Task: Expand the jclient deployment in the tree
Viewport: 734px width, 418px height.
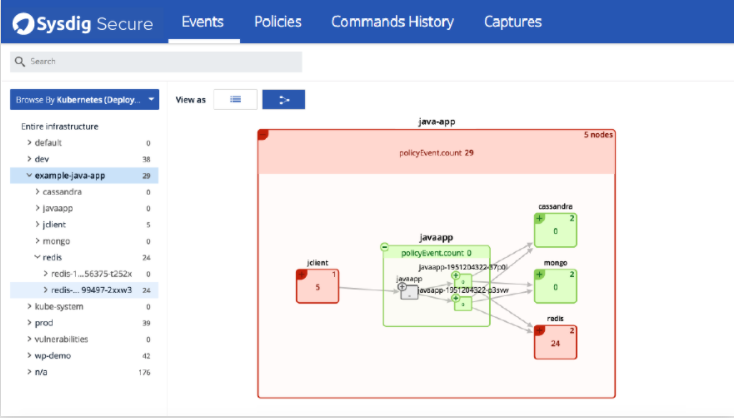Action: tap(37, 224)
